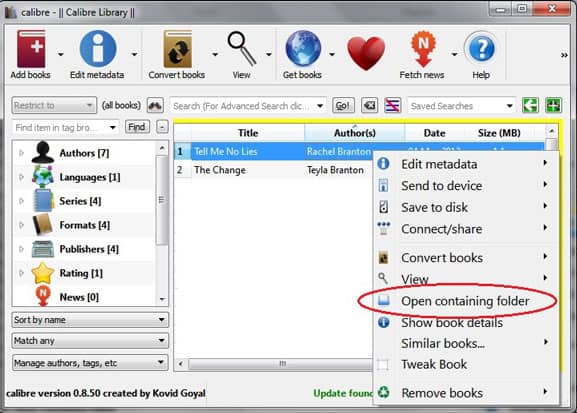Screen dimensions: 577x413
Task: Open the Edit metadata toolbar dropdown arrow
Action: [x=135, y=54]
